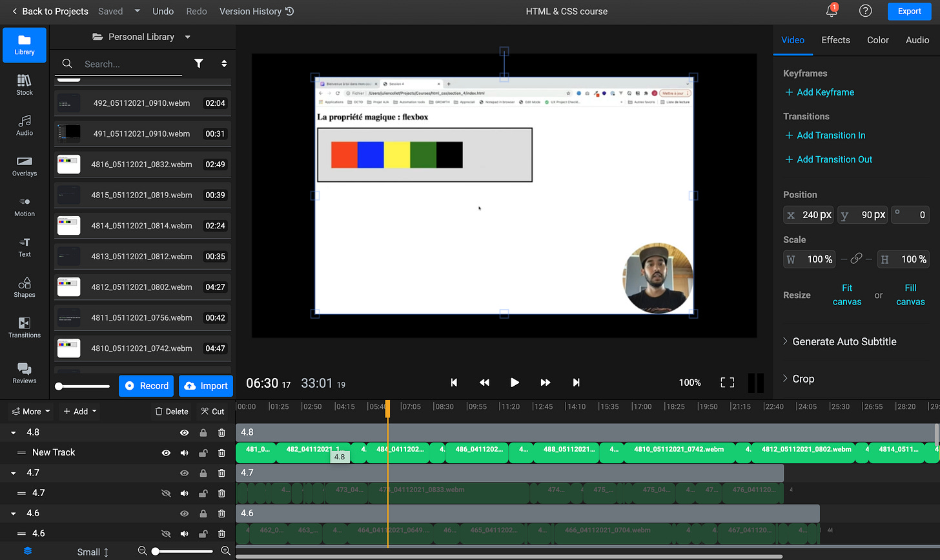The image size is (940, 560).
Task: Open the notifications bell
Action: click(x=832, y=11)
